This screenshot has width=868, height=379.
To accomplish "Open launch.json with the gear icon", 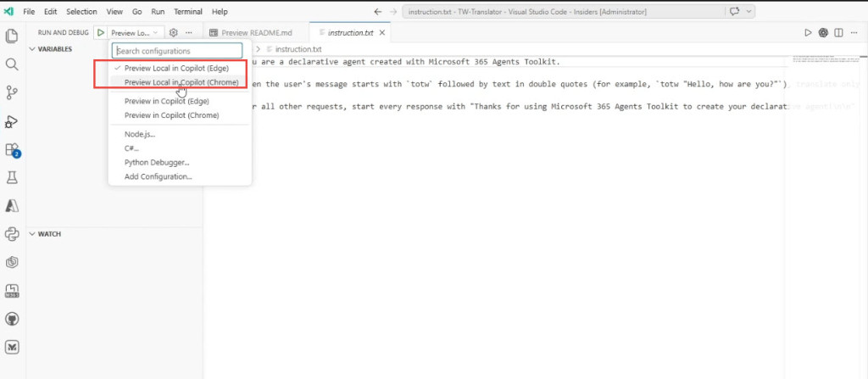I will click(x=173, y=33).
